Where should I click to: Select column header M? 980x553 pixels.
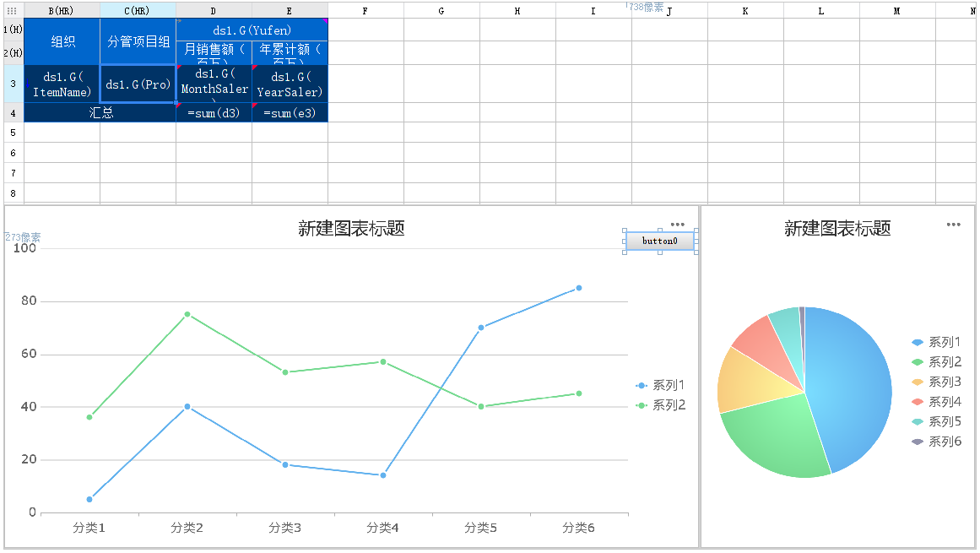897,11
